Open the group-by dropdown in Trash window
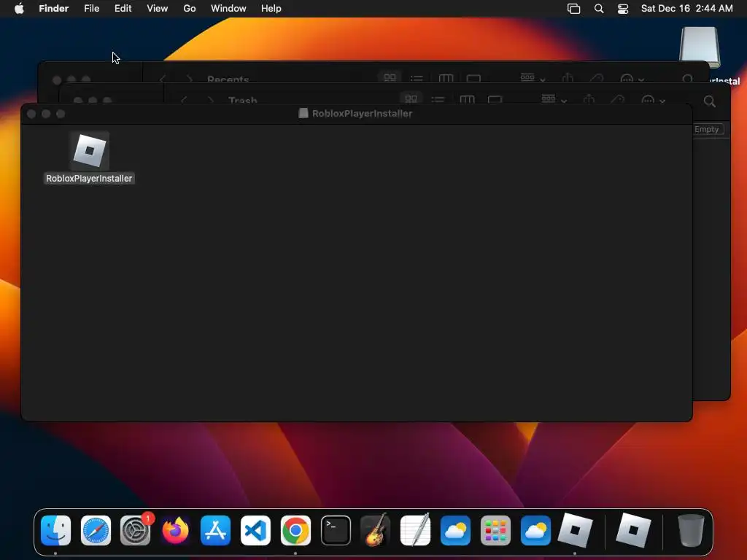The width and height of the screenshot is (747, 560). coord(554,99)
